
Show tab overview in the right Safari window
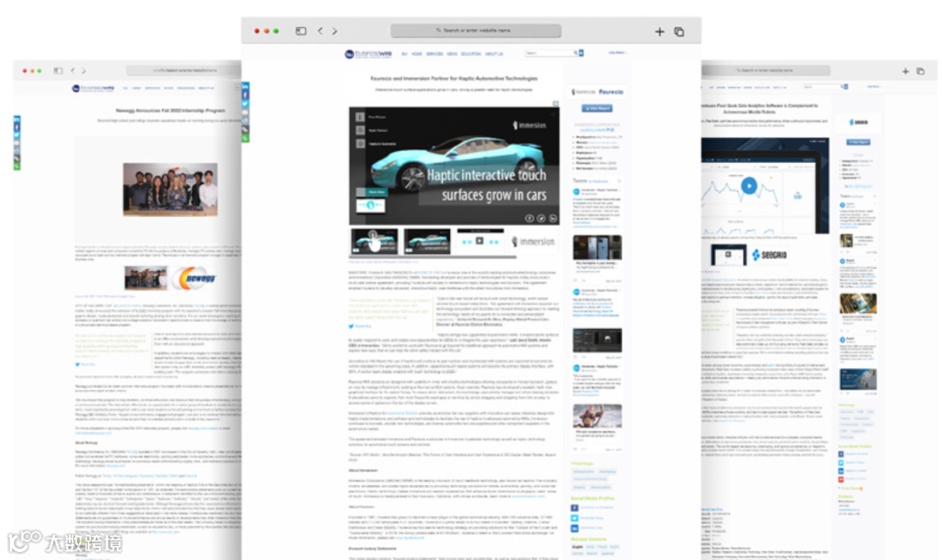coord(920,71)
